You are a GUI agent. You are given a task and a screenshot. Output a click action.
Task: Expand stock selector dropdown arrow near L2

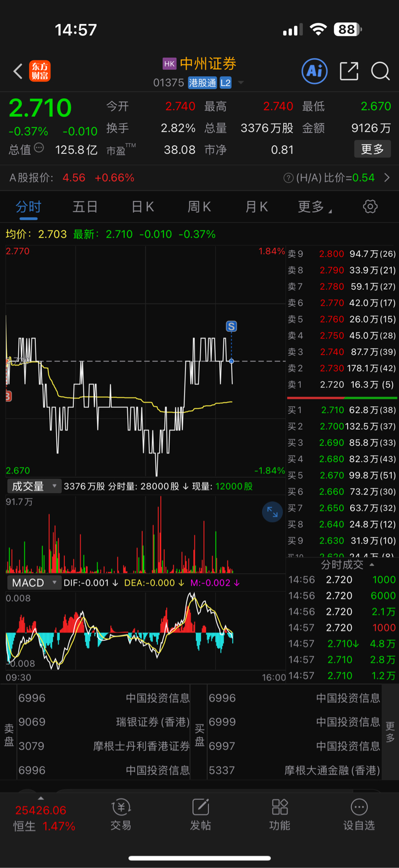(241, 83)
